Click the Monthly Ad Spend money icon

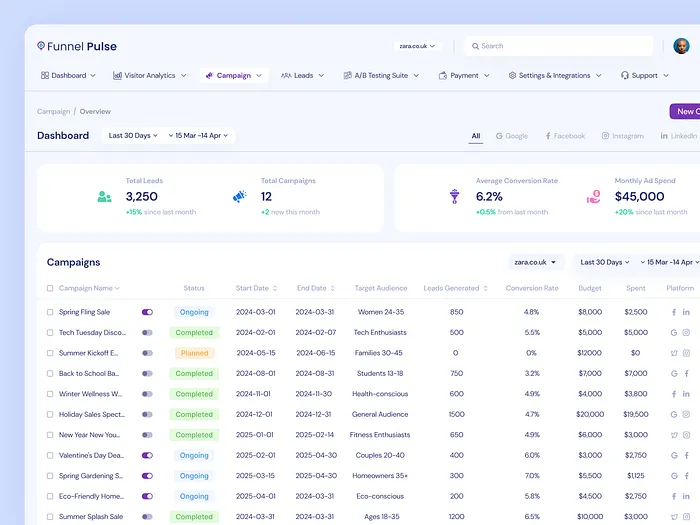(x=593, y=196)
